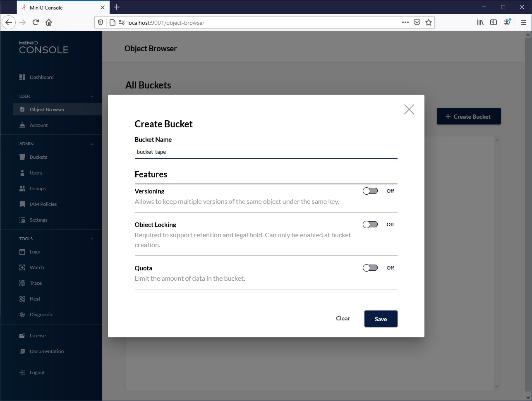Open the Heal icon in sidebar
This screenshot has width=532, height=401.
click(x=22, y=299)
